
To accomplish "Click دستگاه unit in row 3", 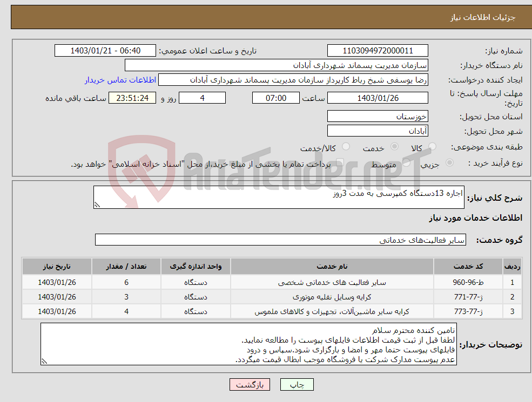I will (196, 311).
